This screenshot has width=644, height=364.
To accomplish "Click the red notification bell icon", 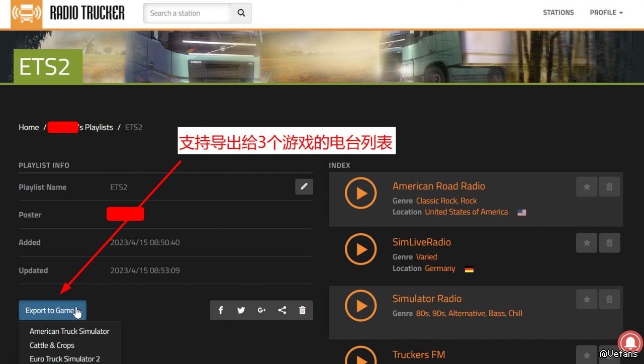I will pyautogui.click(x=630, y=342).
